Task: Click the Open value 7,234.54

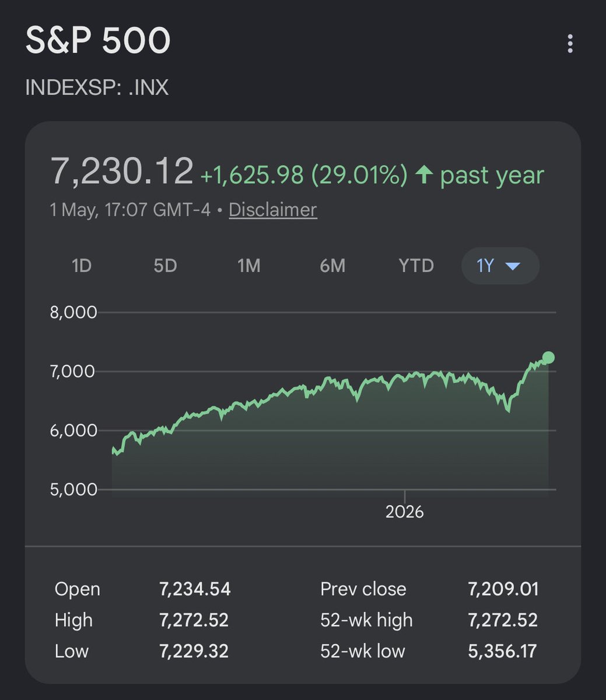Action: pos(195,589)
